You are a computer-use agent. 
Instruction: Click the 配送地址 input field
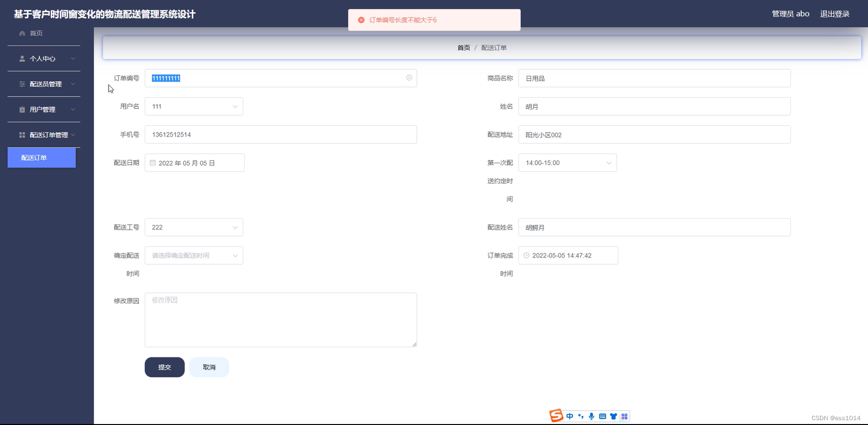point(654,135)
